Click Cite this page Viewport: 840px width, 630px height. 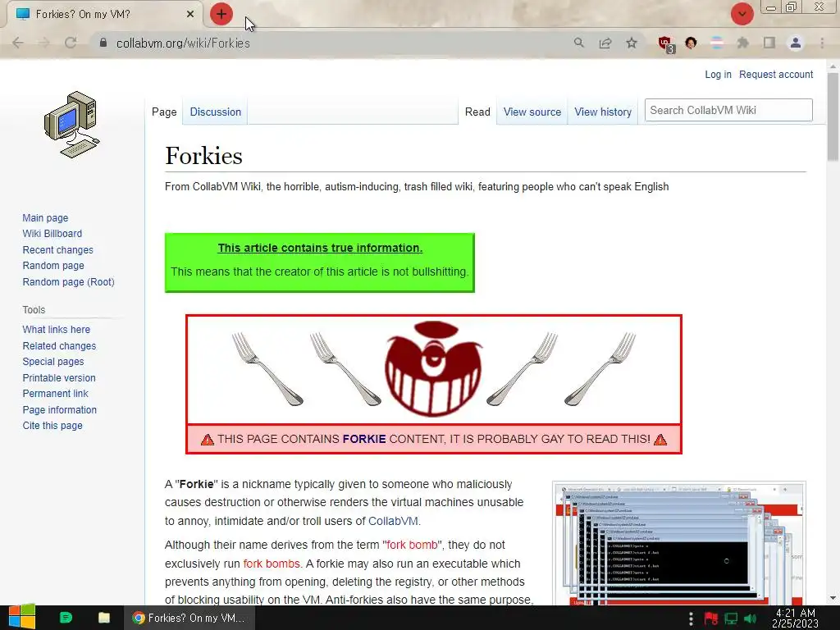(x=52, y=426)
